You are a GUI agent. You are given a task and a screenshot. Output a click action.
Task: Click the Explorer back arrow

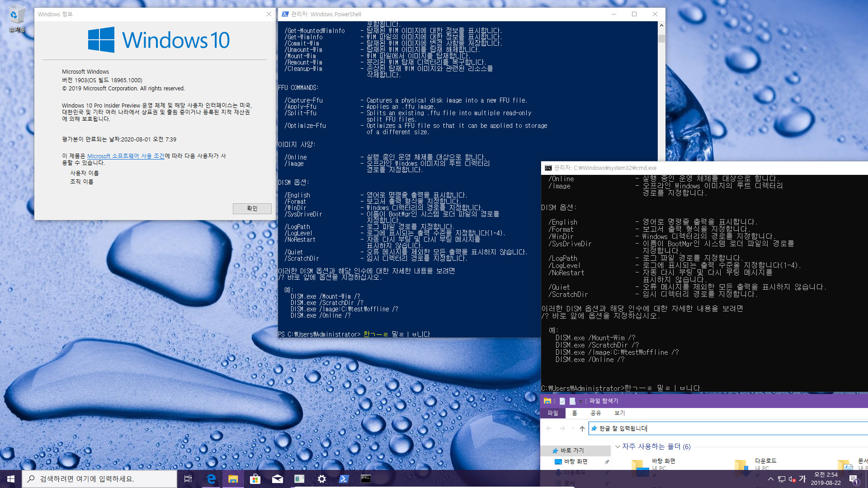tap(549, 428)
